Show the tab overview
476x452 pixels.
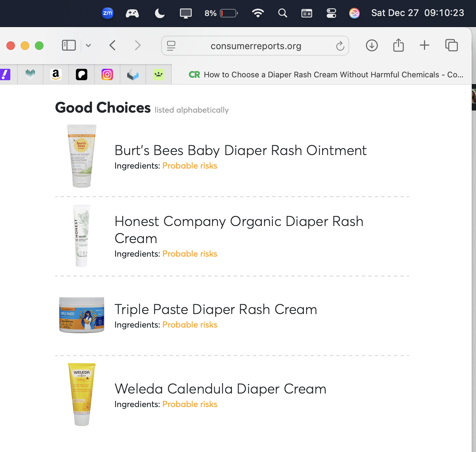pyautogui.click(x=451, y=45)
